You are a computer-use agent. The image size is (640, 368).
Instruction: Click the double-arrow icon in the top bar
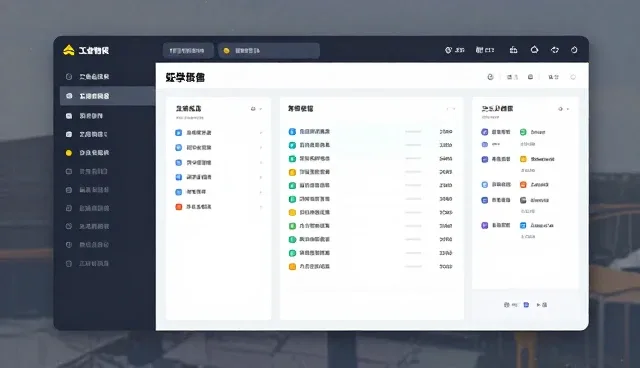[554, 50]
